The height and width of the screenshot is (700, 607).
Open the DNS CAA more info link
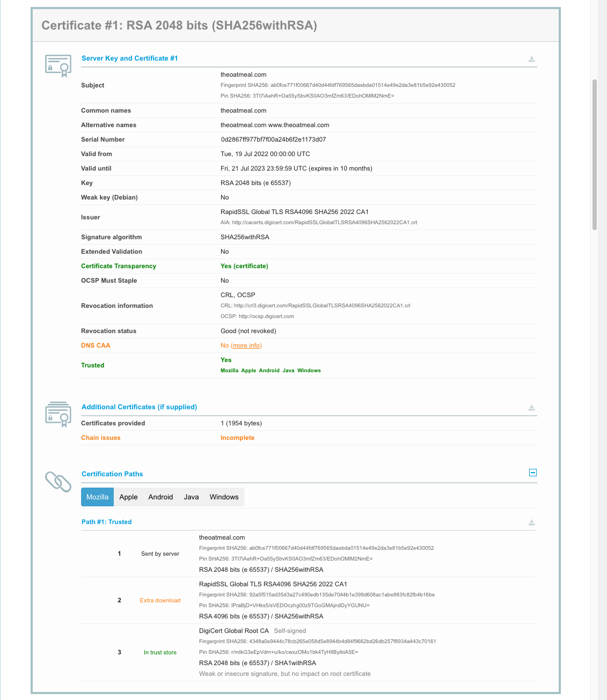click(x=246, y=345)
